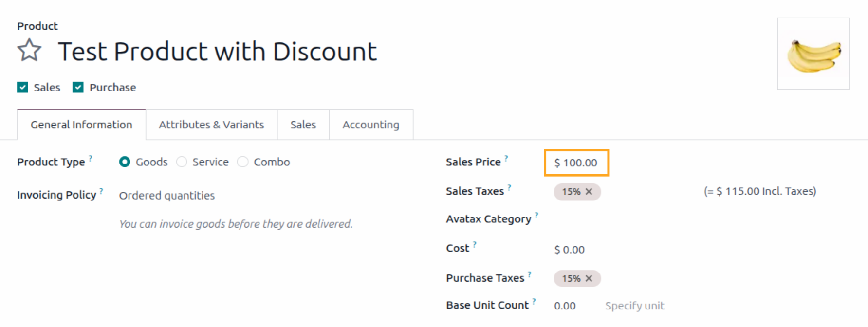This screenshot has height=327, width=868.
Task: Uncheck the Purchase checkbox
Action: click(77, 87)
